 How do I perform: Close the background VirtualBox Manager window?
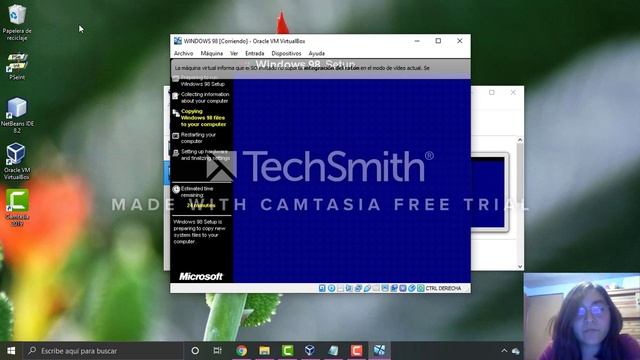(x=513, y=93)
